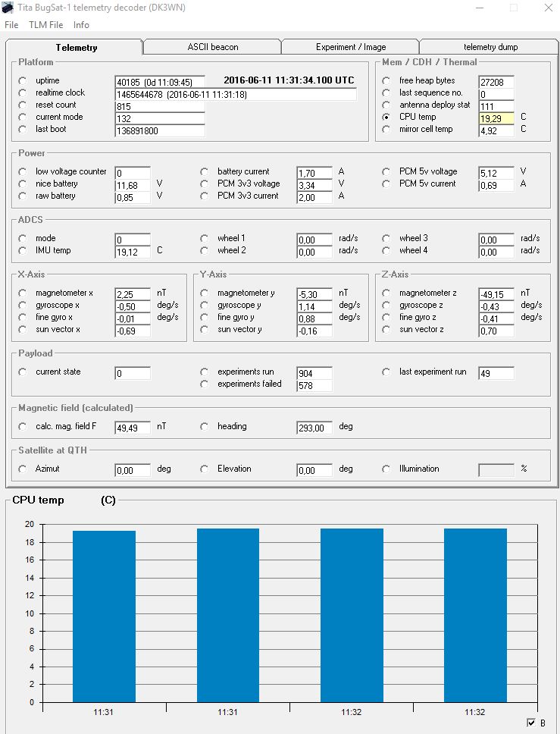Uncheck the B checkbox below the chart
560x734 pixels.
point(531,723)
